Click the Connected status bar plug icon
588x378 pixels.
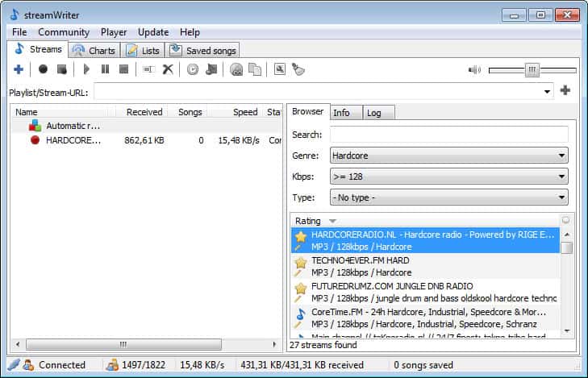pyautogui.click(x=14, y=364)
